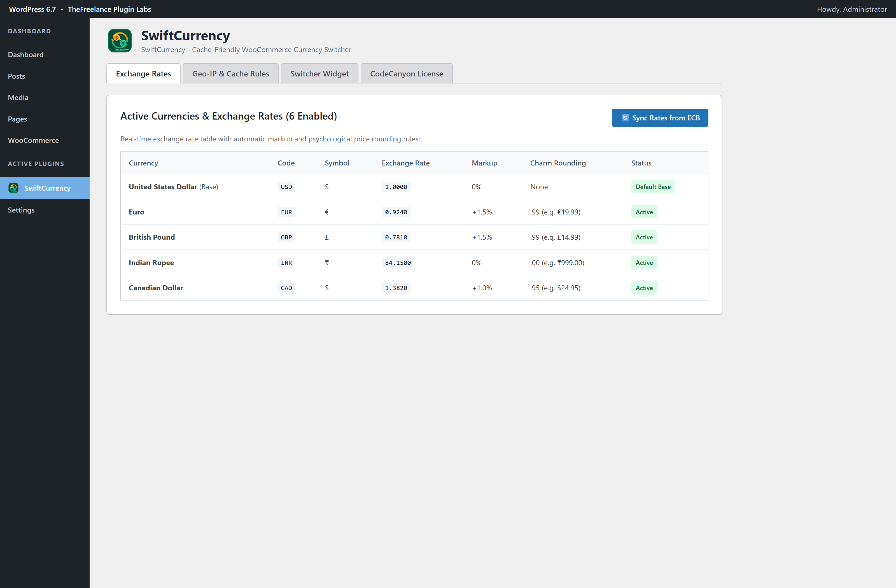Click British Pound currency name

(x=152, y=237)
